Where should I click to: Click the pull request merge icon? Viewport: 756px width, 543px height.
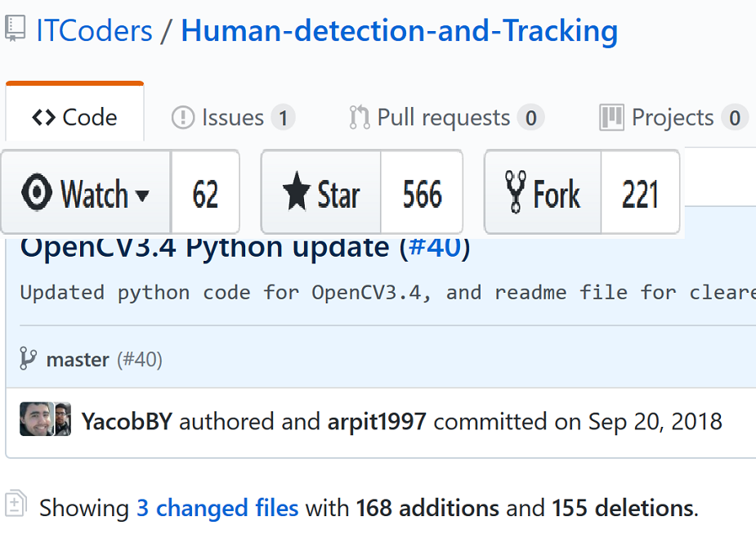(x=360, y=118)
